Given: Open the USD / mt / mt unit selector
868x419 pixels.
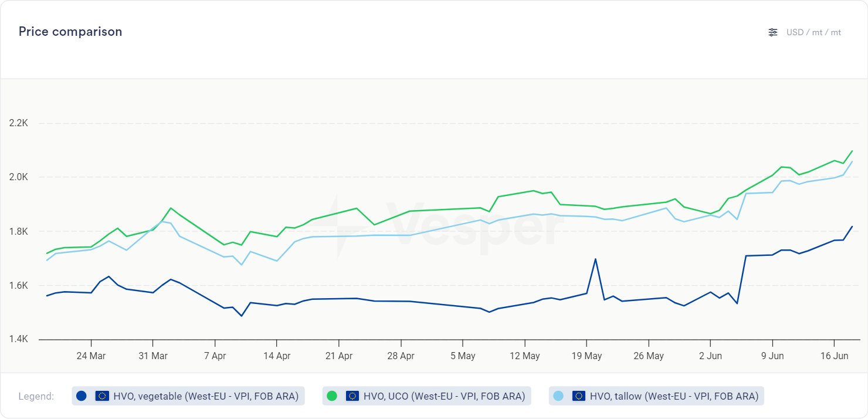Looking at the screenshot, I should [x=813, y=32].
